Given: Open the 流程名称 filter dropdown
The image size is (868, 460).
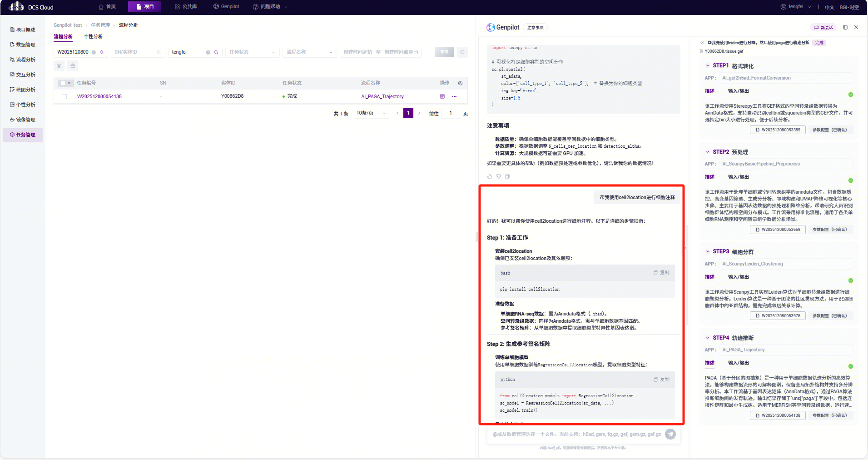Looking at the screenshot, I should click(309, 52).
